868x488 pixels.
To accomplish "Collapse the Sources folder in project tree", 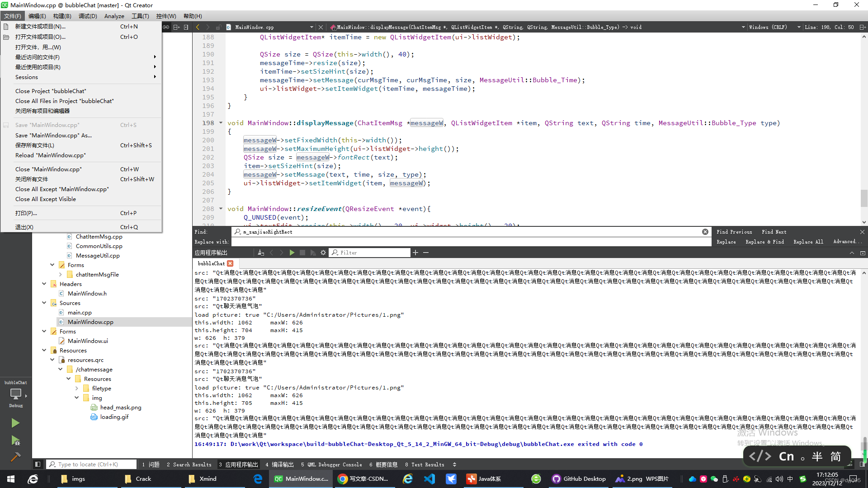I will pyautogui.click(x=44, y=303).
